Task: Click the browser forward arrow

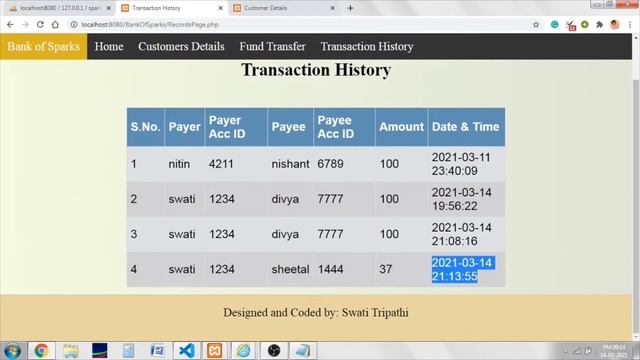Action: coord(25,25)
